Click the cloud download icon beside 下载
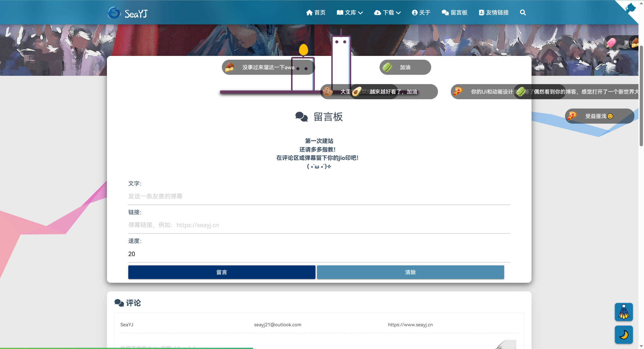644x349 pixels. click(377, 12)
